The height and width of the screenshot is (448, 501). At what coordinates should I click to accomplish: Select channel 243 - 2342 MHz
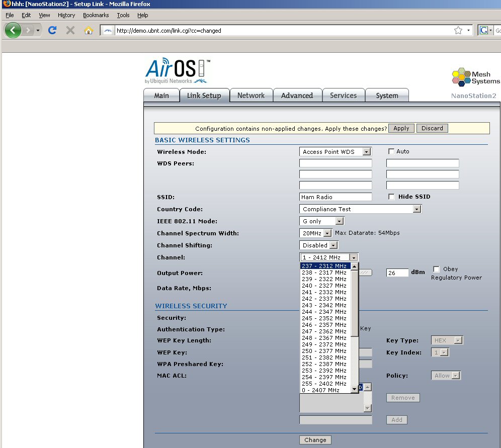coord(325,305)
